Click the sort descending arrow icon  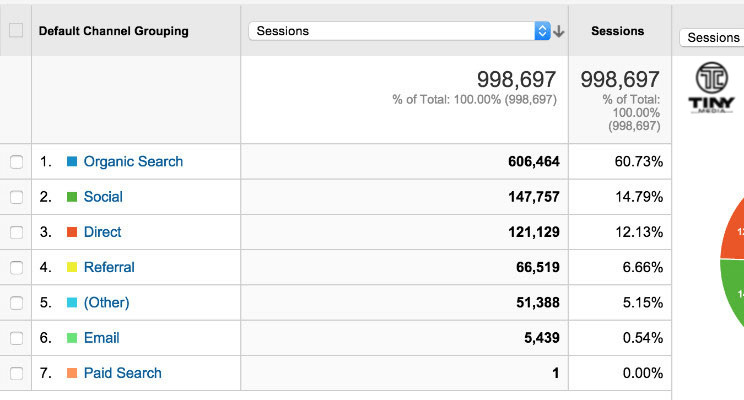(x=559, y=31)
